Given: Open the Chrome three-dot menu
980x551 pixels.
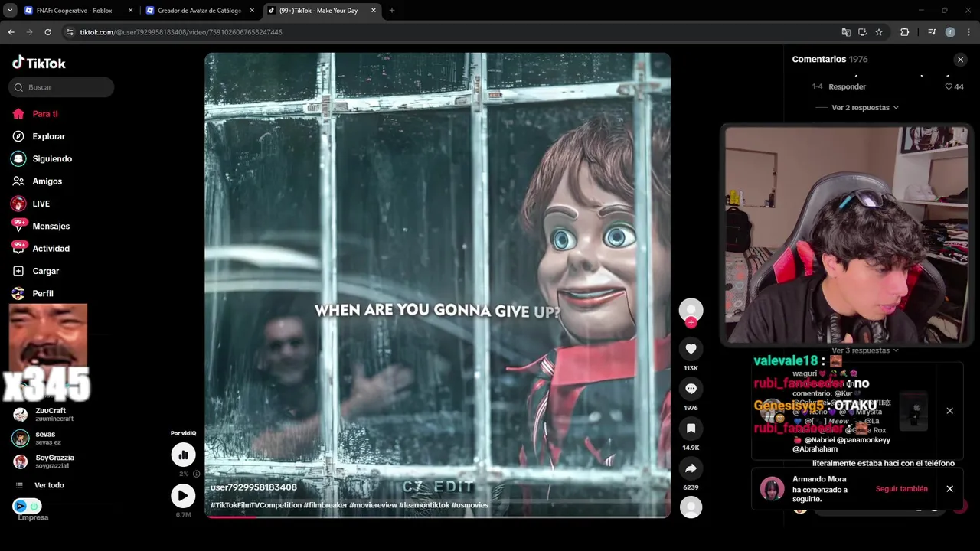Looking at the screenshot, I should point(969,32).
